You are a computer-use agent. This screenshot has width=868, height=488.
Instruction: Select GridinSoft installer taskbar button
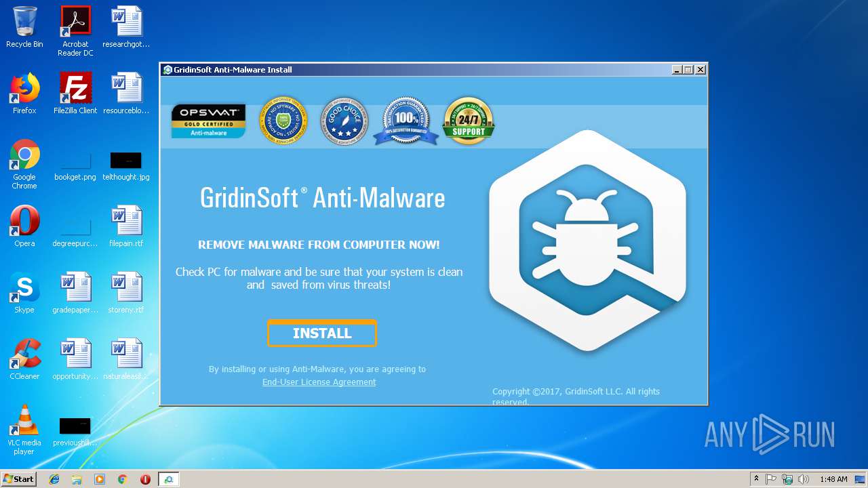(x=168, y=479)
